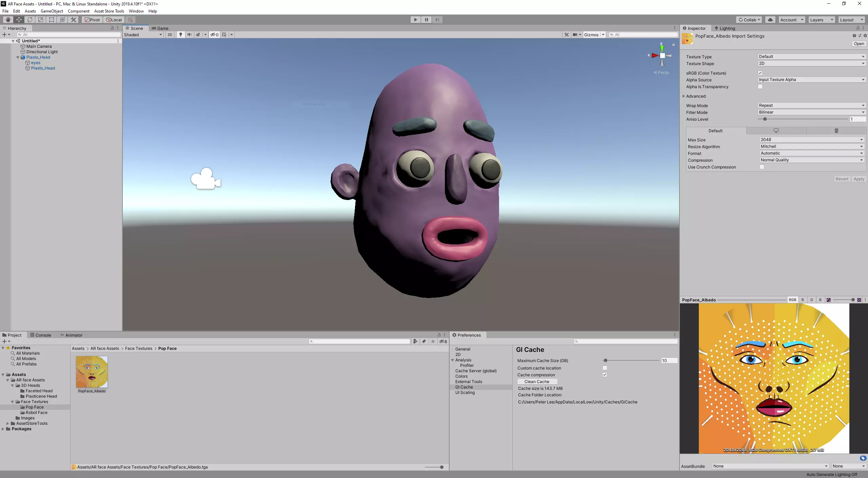Select the Rotate tool

coord(30,20)
